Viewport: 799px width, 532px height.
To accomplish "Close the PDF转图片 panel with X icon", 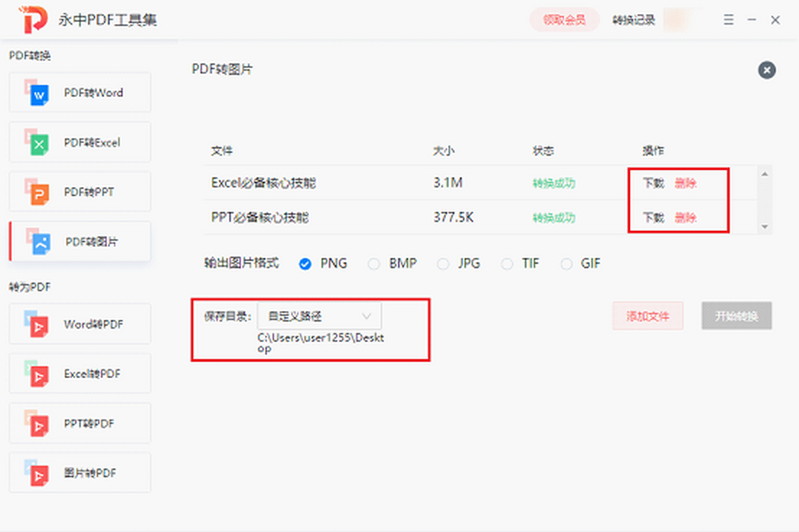I will (766, 70).
